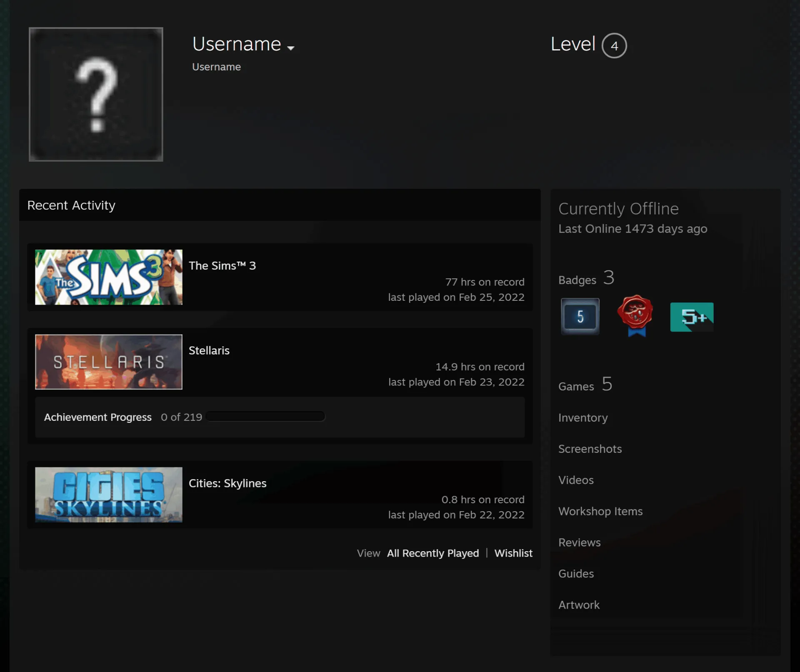Click 'last played on Feb 25, 2022'
Screen dimensions: 800x672
click(456, 297)
